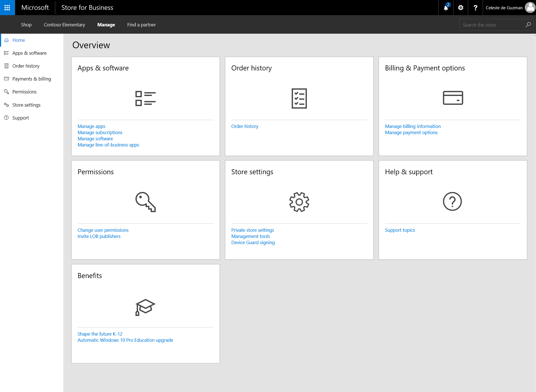The height and width of the screenshot is (392, 536).
Task: Click the Payments & billing sidebar icon
Action: [x=6, y=79]
